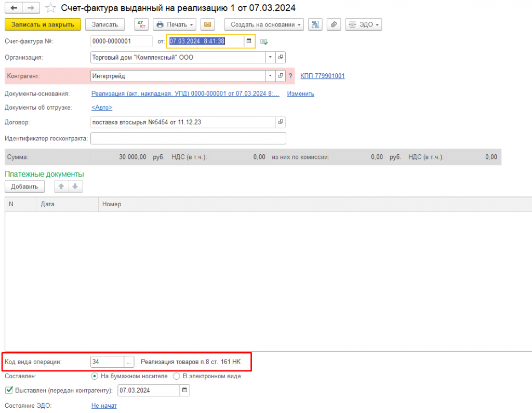The image size is (532, 413).
Task: Open ЭДО menu
Action: [x=363, y=24]
